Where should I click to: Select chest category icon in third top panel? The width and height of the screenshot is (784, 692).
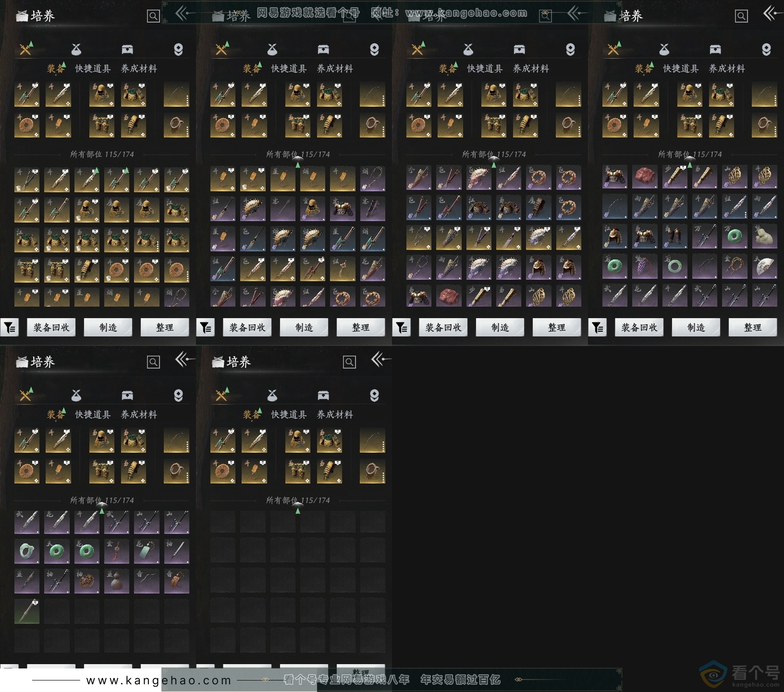point(519,49)
